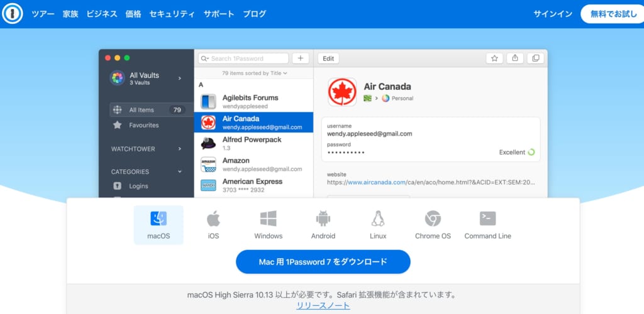The width and height of the screenshot is (644, 314).
Task: Open the ブログ page
Action: pyautogui.click(x=254, y=14)
